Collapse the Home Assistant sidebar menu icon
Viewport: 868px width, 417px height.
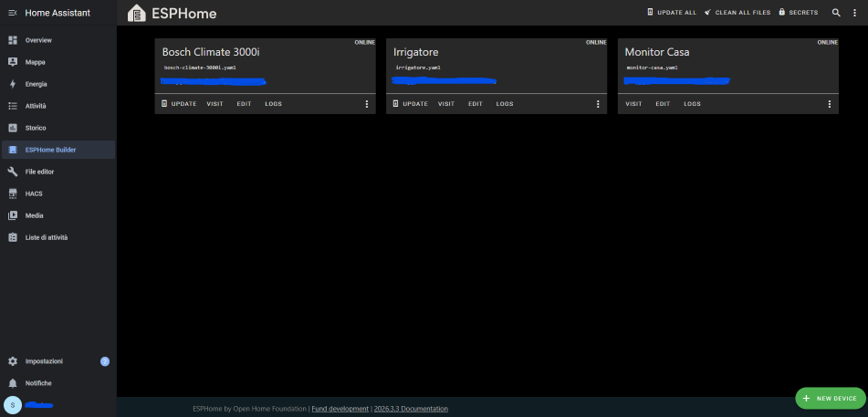13,13
